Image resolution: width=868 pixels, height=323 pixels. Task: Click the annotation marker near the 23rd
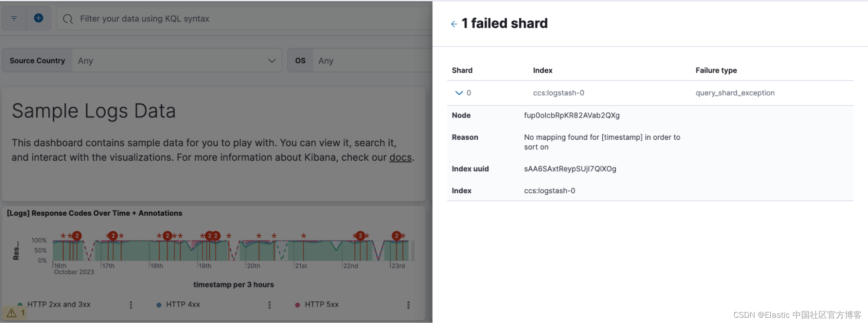tap(396, 236)
